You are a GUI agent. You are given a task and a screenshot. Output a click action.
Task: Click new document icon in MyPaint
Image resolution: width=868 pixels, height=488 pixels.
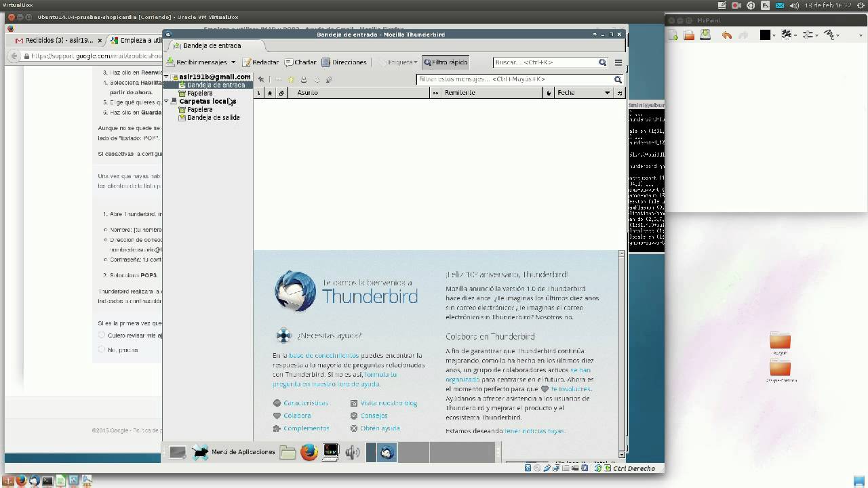pos(673,35)
